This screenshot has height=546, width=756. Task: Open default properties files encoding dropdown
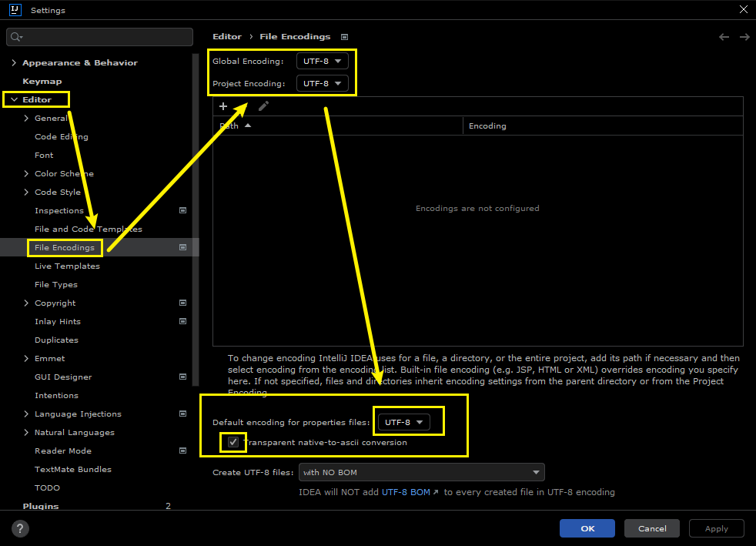pos(403,422)
